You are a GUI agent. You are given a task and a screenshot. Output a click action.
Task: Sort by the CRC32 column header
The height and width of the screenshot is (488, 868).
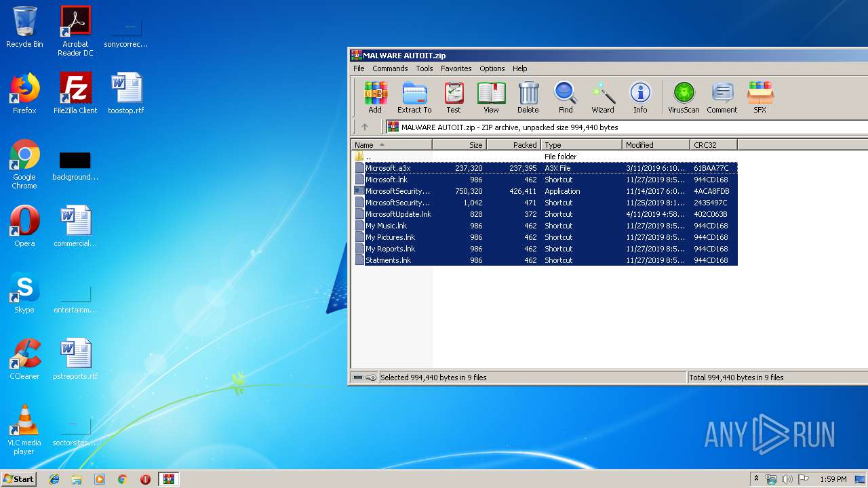click(713, 144)
